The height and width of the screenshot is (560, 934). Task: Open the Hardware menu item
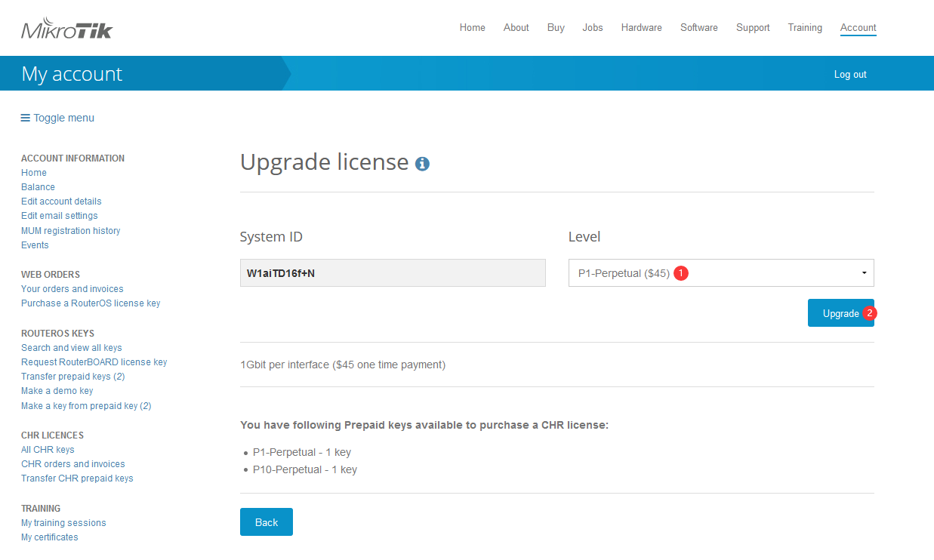point(641,28)
